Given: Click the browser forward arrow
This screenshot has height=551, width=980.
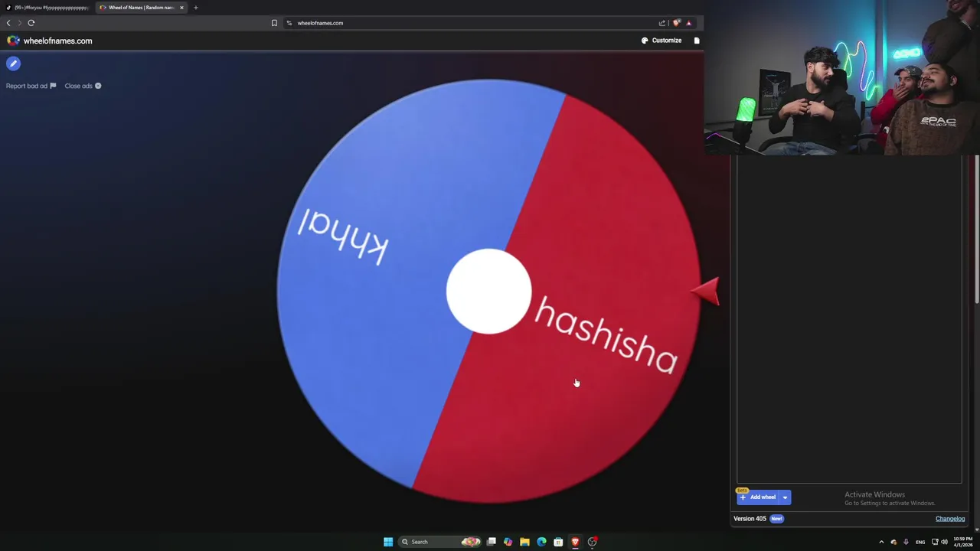Looking at the screenshot, I should [x=20, y=23].
